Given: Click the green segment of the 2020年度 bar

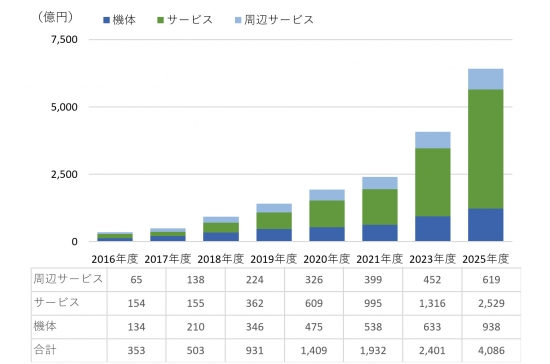Looking at the screenshot, I should tap(327, 214).
